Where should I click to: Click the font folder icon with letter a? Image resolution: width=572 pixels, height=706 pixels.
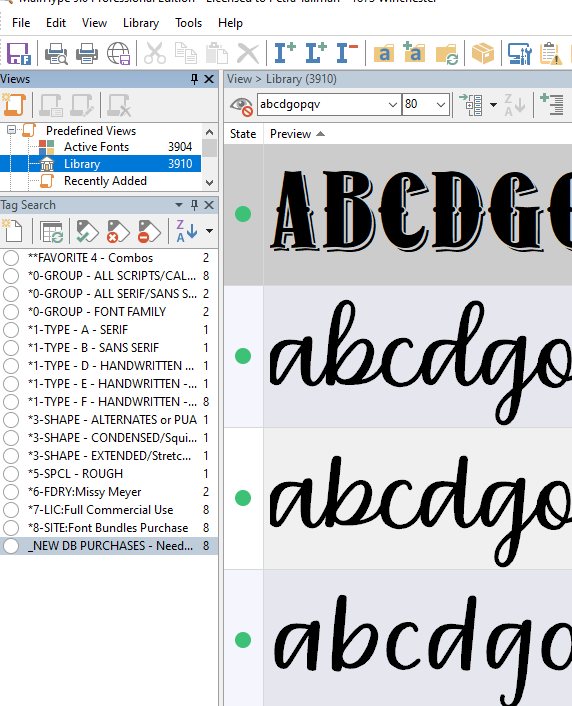tap(384, 53)
